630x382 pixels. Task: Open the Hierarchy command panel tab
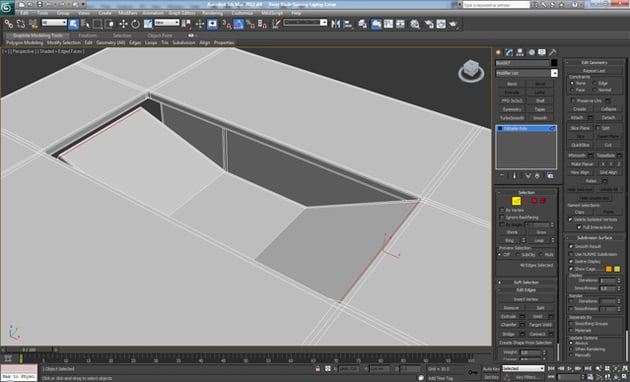click(520, 52)
